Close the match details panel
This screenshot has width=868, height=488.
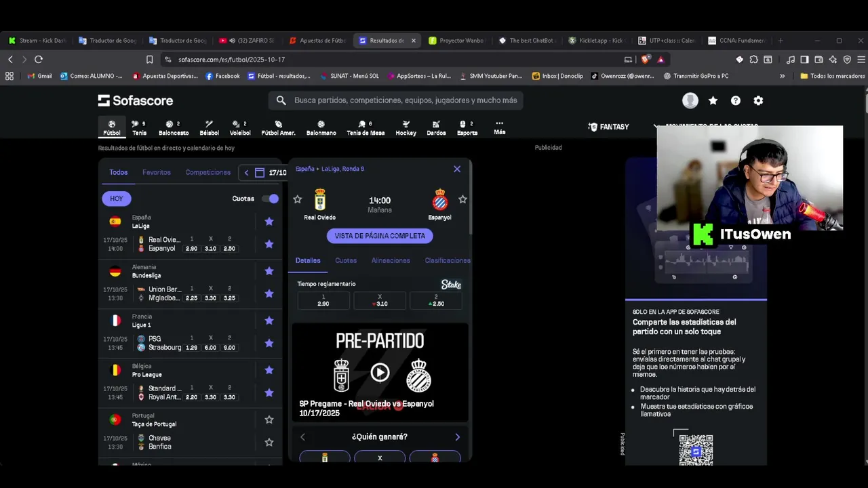[457, 169]
